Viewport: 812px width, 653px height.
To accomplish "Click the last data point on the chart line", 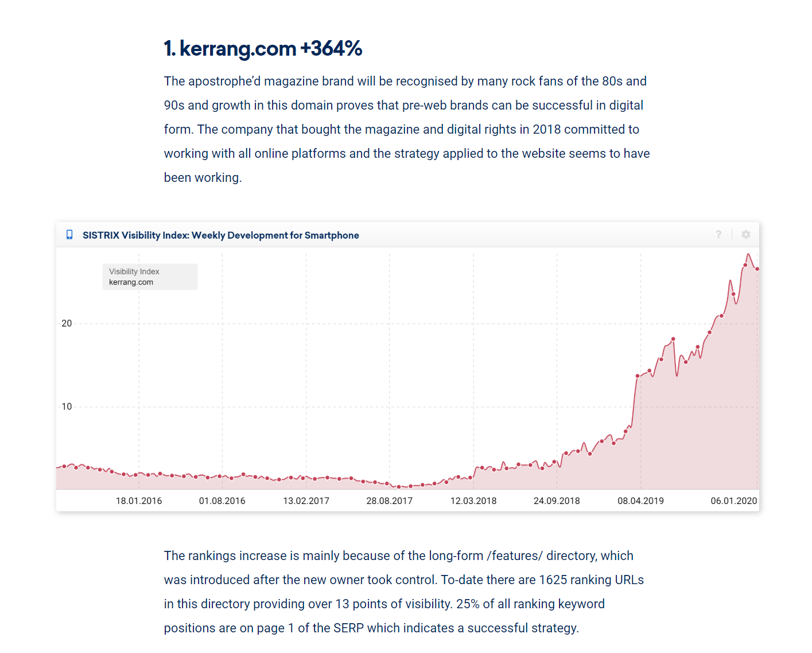I will (x=757, y=269).
